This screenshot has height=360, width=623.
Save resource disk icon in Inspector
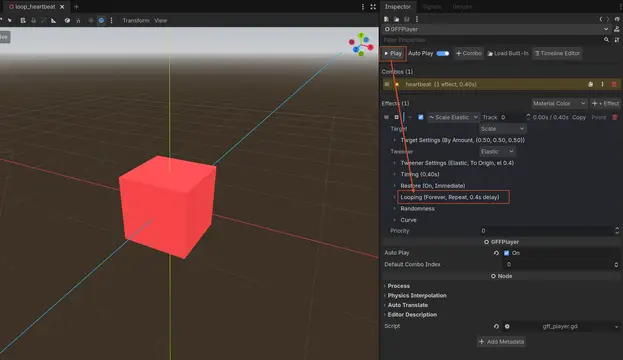pos(406,19)
